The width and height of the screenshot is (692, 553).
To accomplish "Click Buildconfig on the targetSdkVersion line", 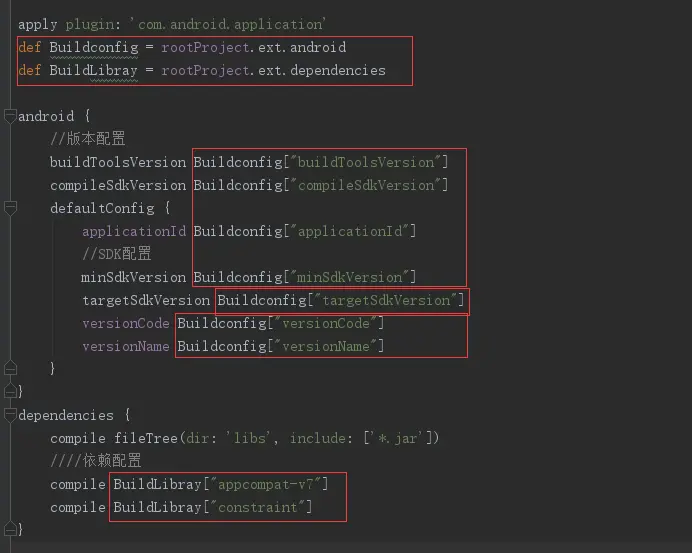I will click(262, 300).
